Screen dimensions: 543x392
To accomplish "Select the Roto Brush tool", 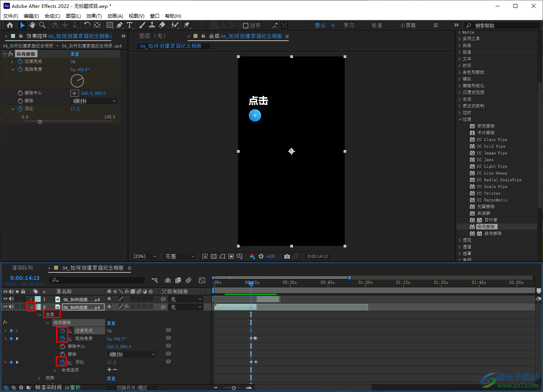I will (x=174, y=25).
